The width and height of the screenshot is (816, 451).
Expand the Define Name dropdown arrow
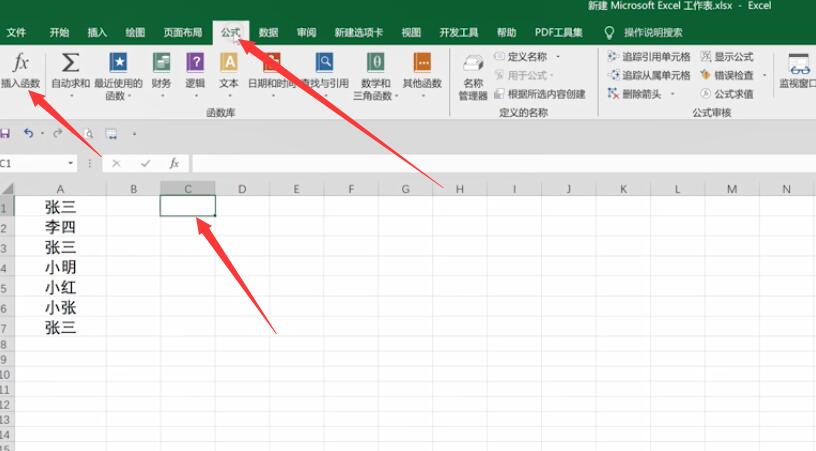558,56
